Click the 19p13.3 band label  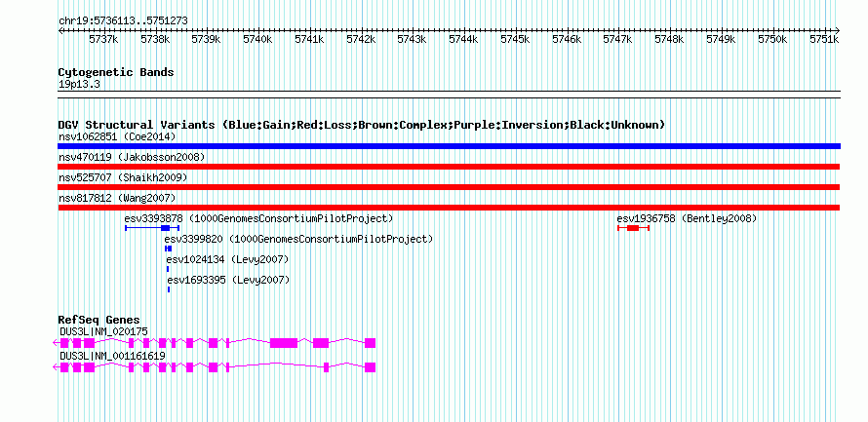pyautogui.click(x=79, y=85)
